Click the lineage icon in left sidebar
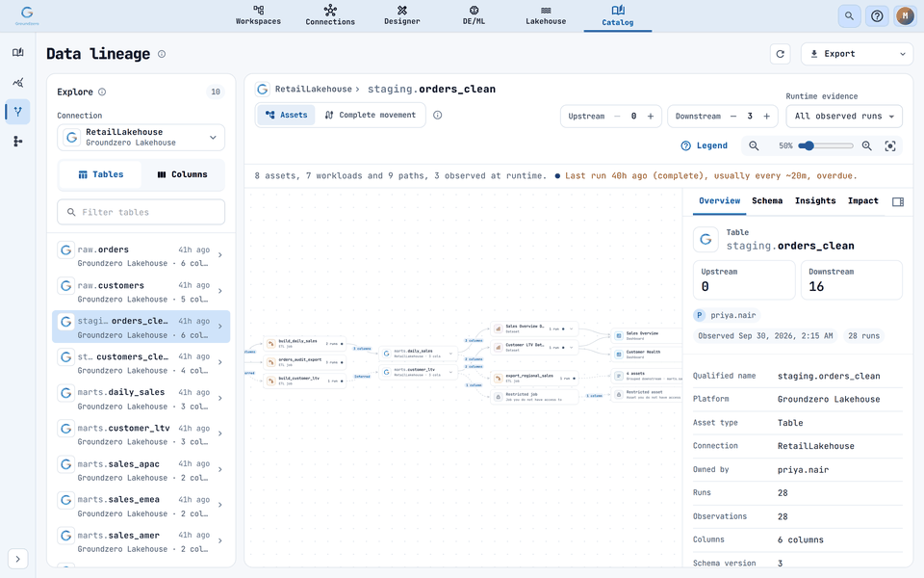 [x=17, y=112]
